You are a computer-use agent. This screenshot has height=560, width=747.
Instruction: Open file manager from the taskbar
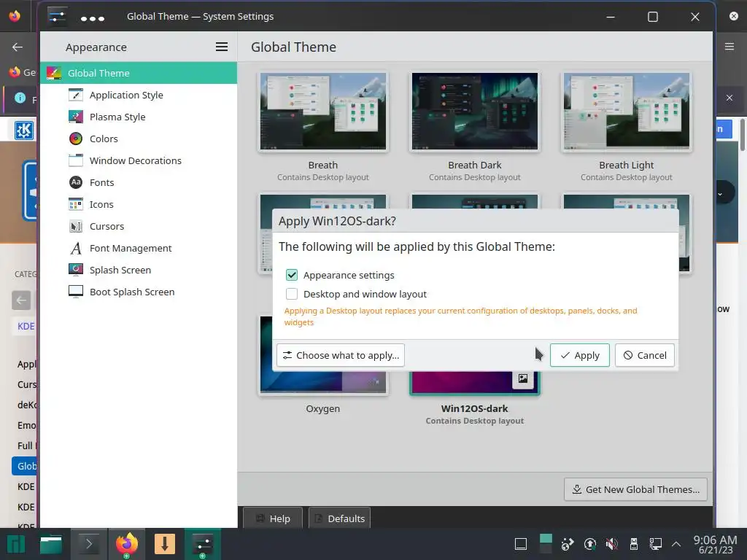[51, 544]
